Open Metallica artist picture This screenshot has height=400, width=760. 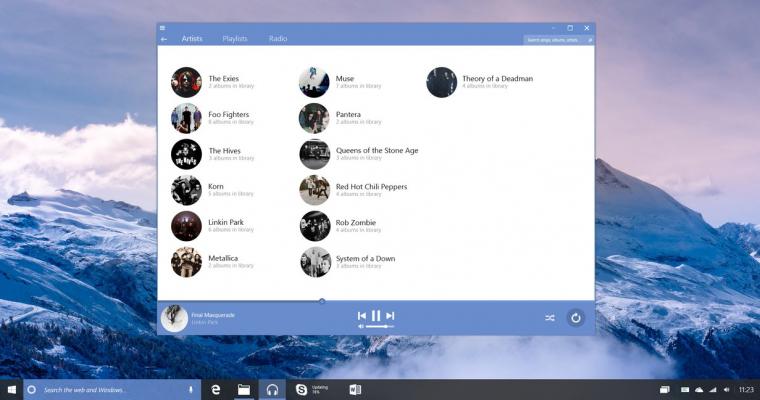pos(186,262)
